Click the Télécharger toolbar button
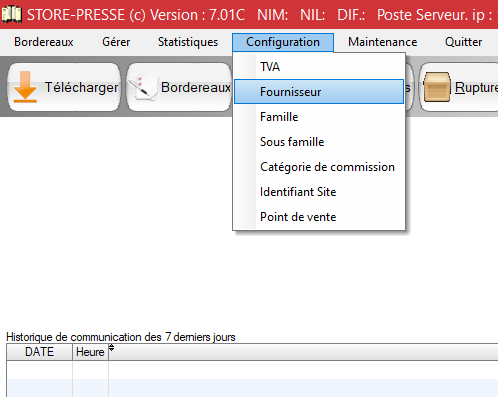 (64, 87)
